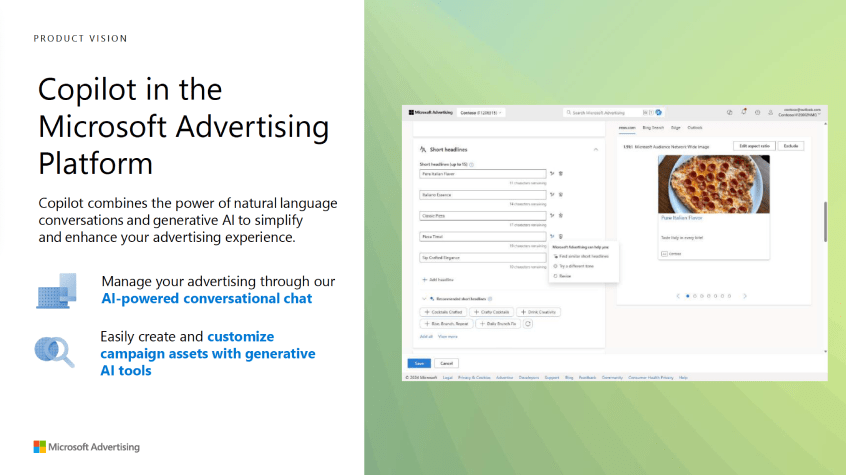The height and width of the screenshot is (475, 846).
Task: Switch to the Edge preview tab
Action: pyautogui.click(x=676, y=128)
